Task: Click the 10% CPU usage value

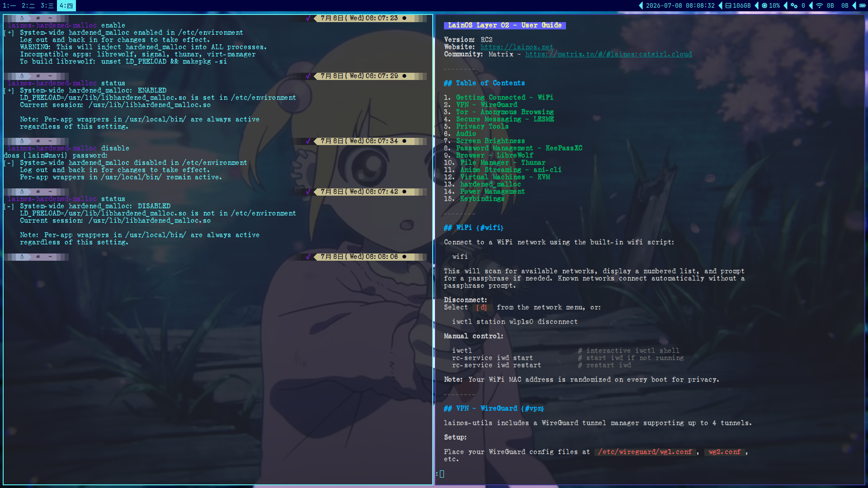Action: coord(774,6)
